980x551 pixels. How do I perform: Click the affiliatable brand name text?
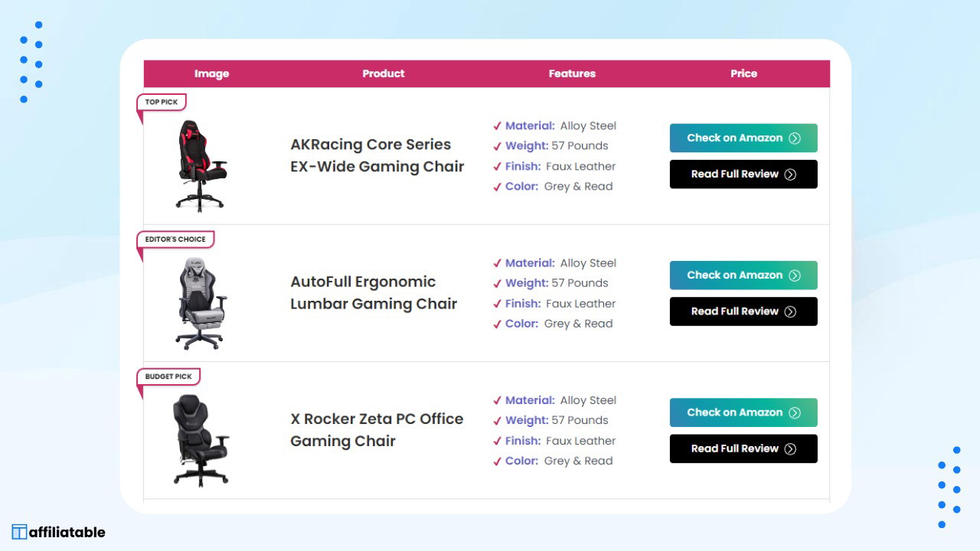click(67, 532)
